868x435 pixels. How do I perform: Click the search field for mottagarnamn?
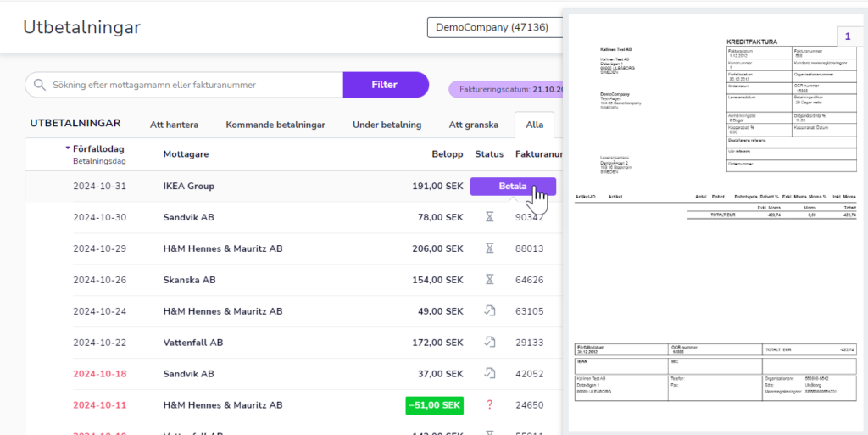coord(184,86)
